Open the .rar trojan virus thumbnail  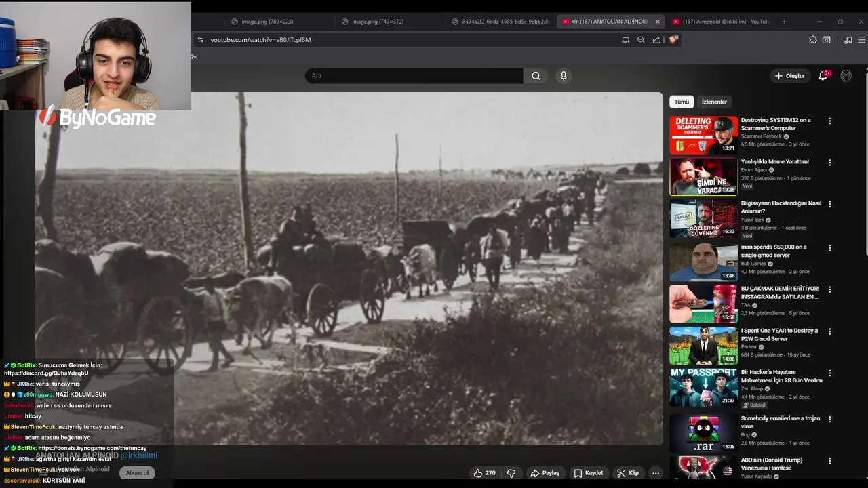click(703, 433)
